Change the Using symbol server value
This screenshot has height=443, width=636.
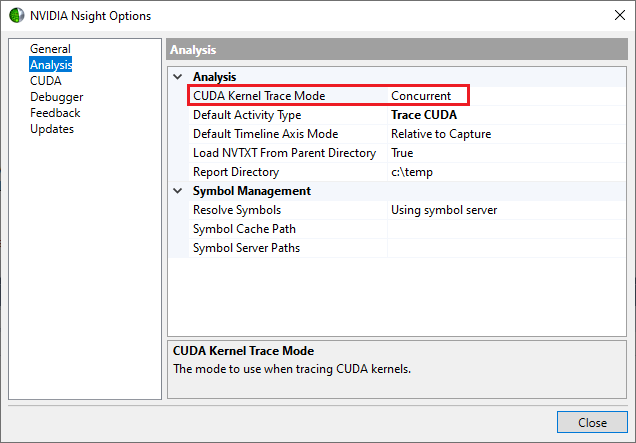[444, 210]
